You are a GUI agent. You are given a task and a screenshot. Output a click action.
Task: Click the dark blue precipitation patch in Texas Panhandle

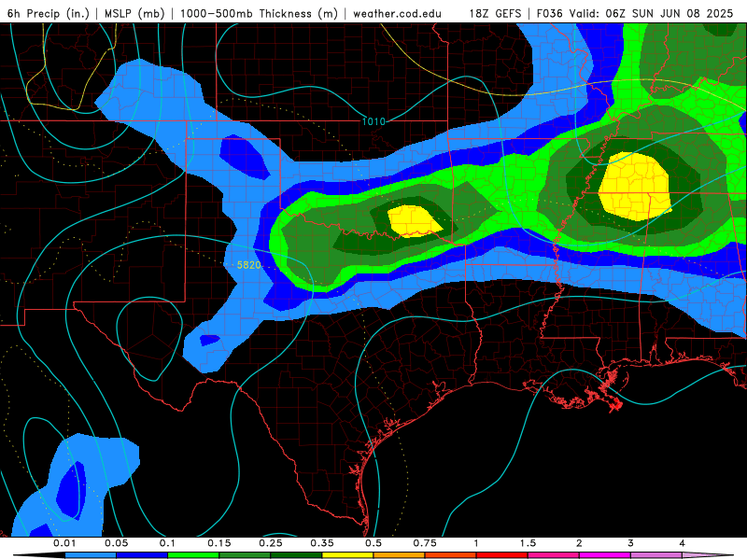245,157
